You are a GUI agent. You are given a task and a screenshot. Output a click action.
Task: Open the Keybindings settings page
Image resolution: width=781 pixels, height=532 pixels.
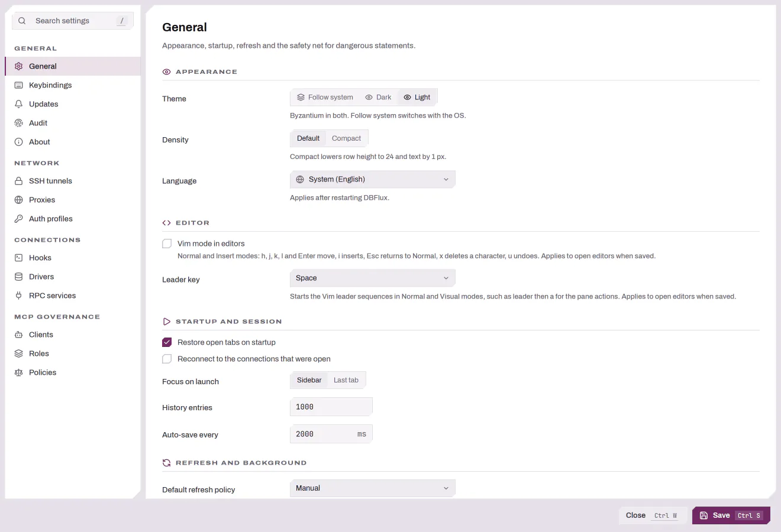tap(73, 85)
